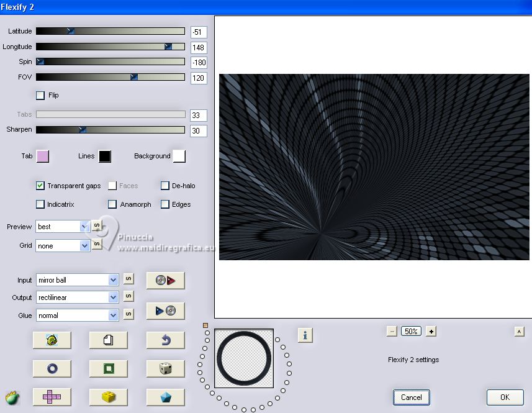Click the FOV value field showing 120

click(199, 78)
